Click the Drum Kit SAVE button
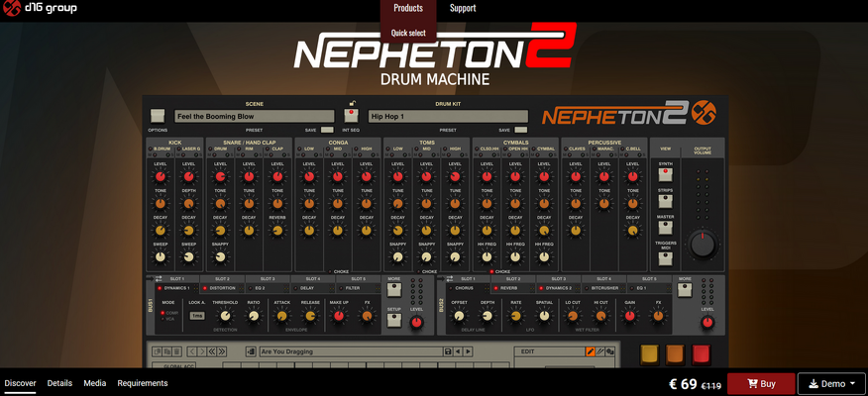 tap(521, 130)
